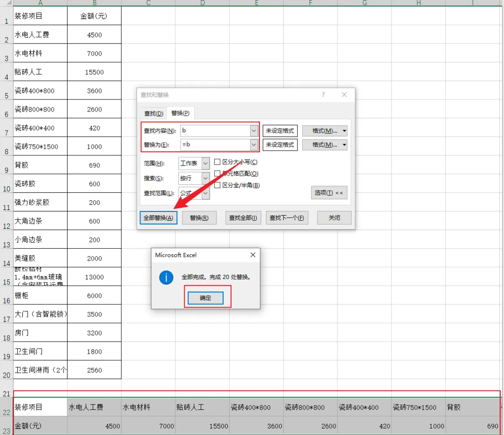The width and height of the screenshot is (504, 435).
Task: Select row 5 header
Action: [x=7, y=91]
